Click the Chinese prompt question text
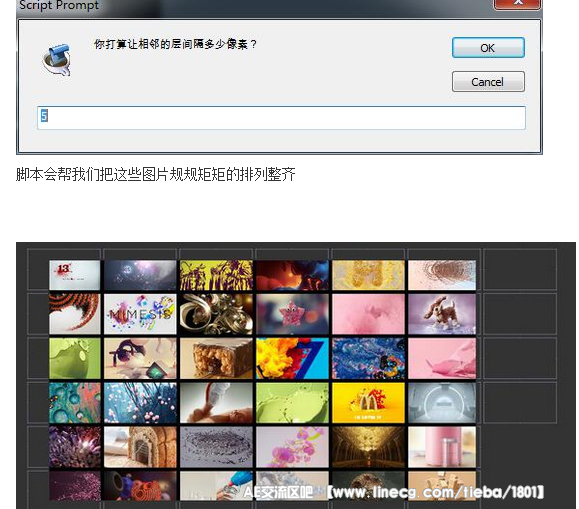This screenshot has height=509, width=579. coord(175,44)
